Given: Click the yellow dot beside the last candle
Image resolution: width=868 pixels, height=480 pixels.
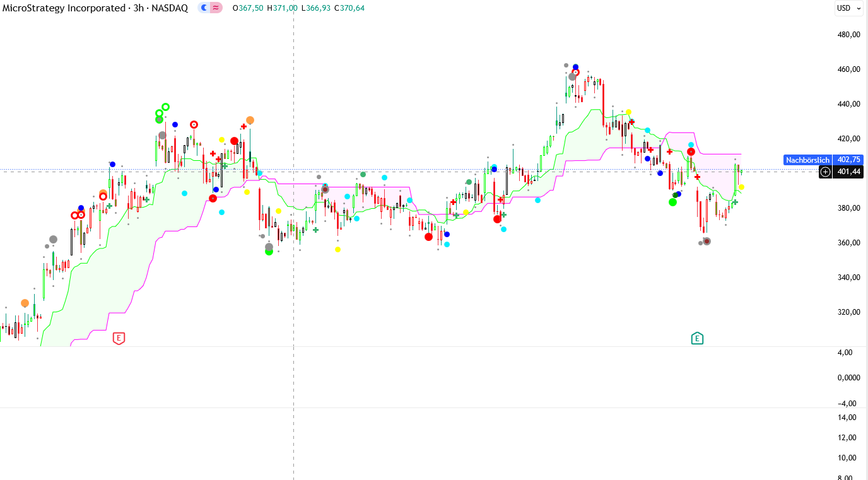Looking at the screenshot, I should pos(742,187).
